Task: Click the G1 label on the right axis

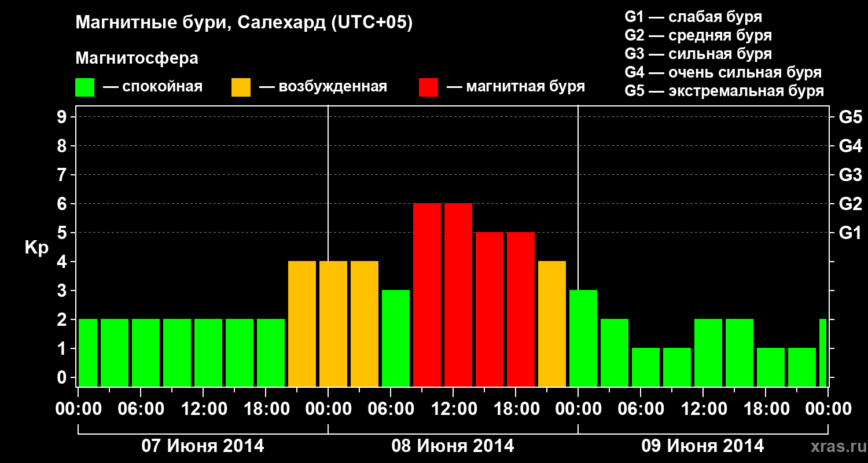Action: [850, 233]
